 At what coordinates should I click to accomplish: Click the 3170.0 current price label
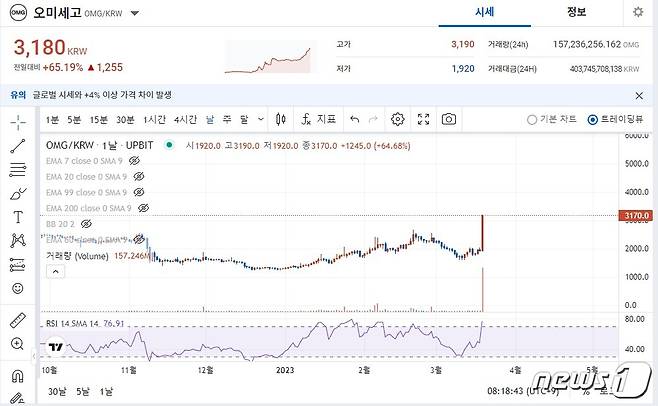636,216
